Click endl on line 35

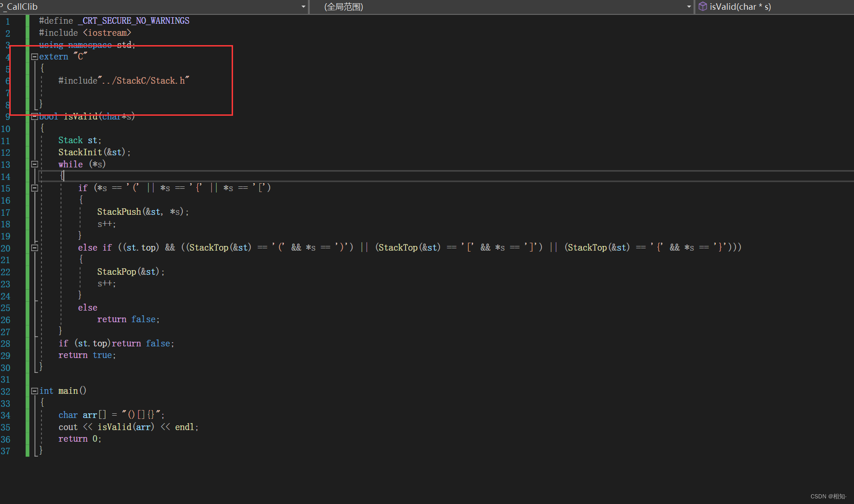185,427
